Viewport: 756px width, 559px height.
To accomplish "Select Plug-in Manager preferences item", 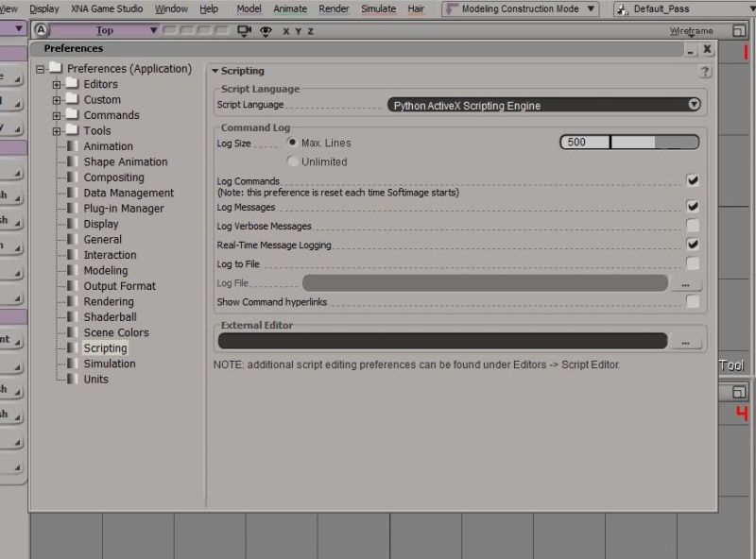I will (124, 208).
